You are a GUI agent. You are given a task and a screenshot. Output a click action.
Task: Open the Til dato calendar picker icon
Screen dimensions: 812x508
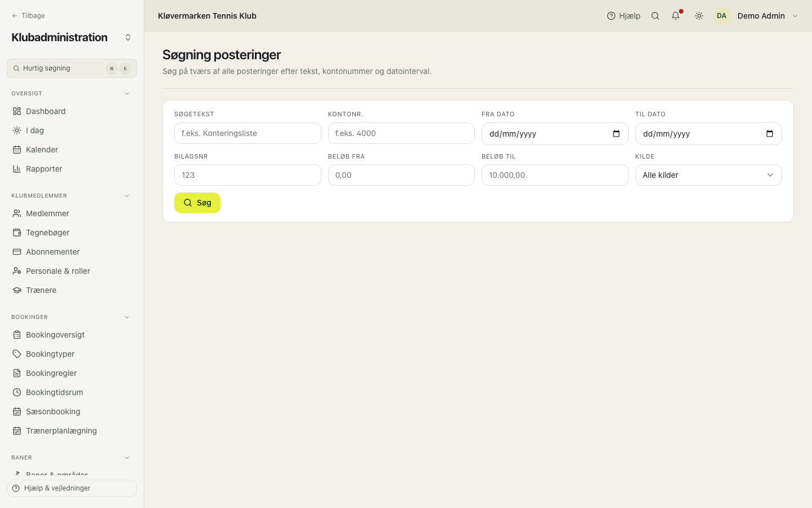click(x=770, y=134)
